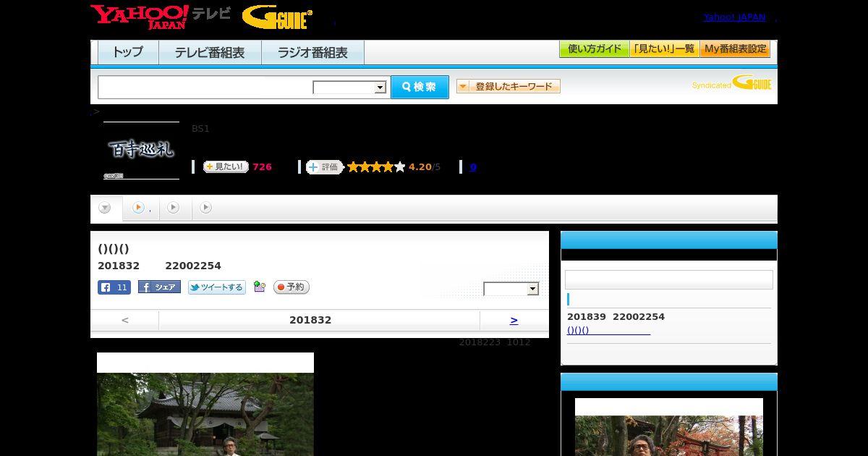Rate the program with the 評価 button
This screenshot has width=868, height=456.
click(x=324, y=167)
